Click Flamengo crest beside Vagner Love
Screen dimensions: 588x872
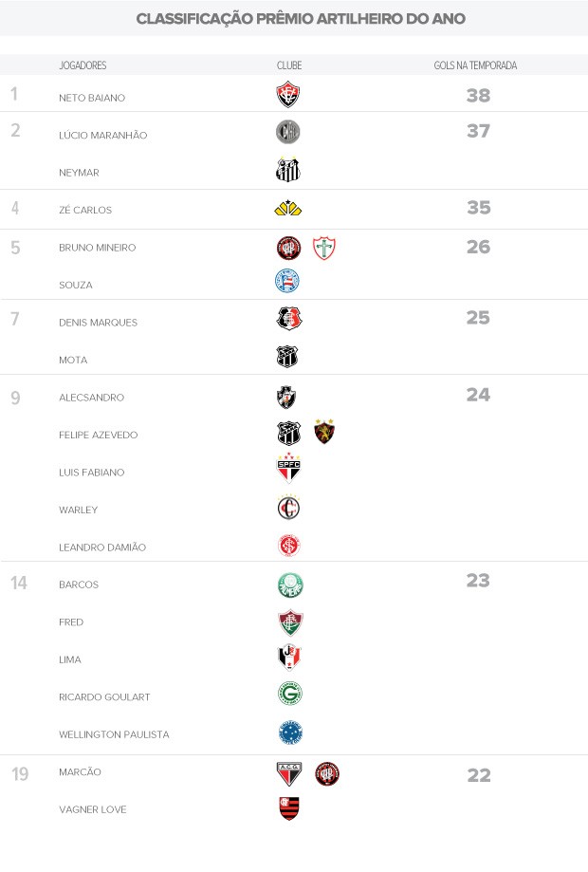pyautogui.click(x=288, y=808)
